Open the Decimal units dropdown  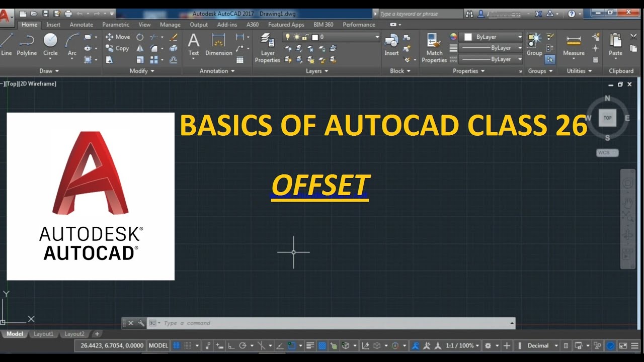coord(542,346)
